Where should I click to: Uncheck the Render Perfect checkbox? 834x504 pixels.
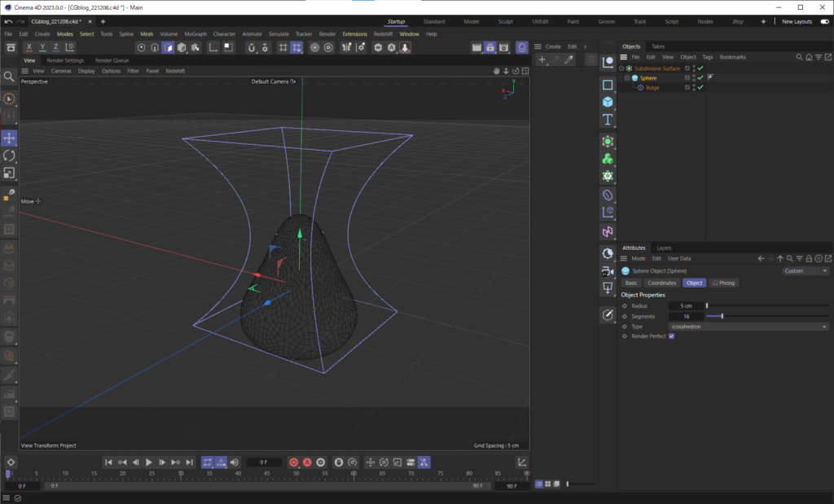(670, 335)
